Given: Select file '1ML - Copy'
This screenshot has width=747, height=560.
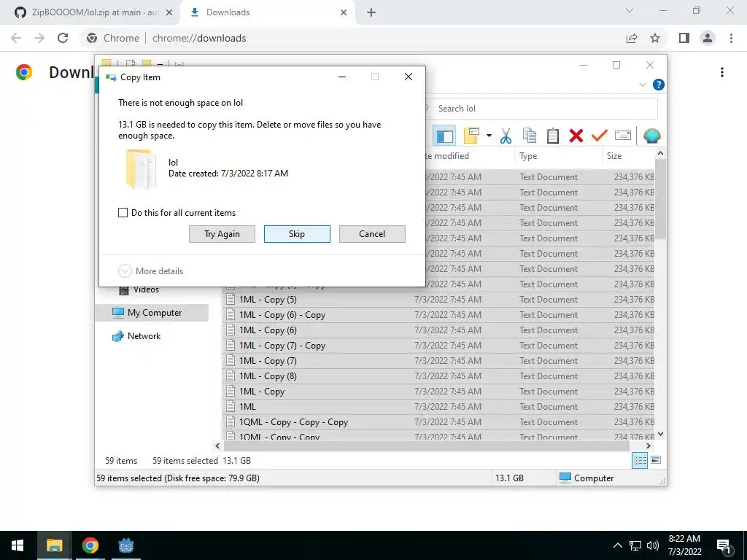Looking at the screenshot, I should [262, 392].
